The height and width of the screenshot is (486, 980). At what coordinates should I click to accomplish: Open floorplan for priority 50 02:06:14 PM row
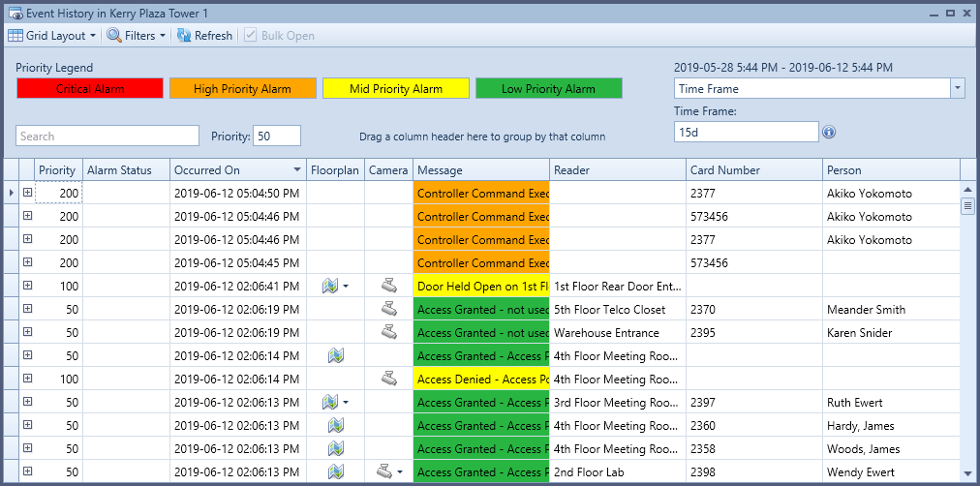tap(336, 355)
